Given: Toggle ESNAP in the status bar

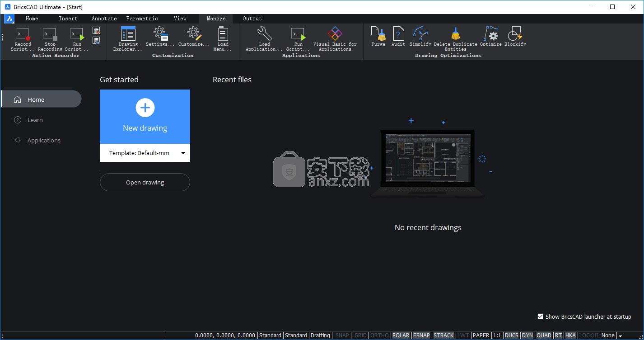Looking at the screenshot, I should (x=421, y=335).
